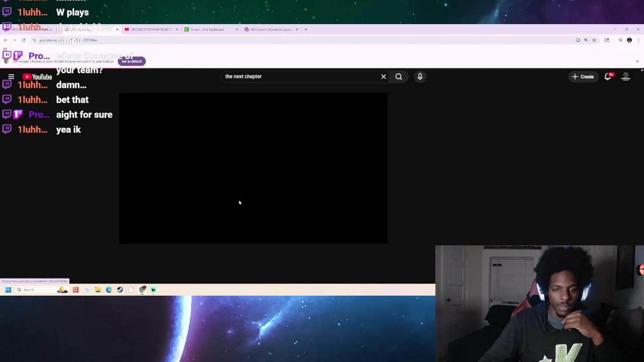The width and height of the screenshot is (644, 362).
Task: Launch Microsoft Edge from taskbar
Action: point(109,290)
